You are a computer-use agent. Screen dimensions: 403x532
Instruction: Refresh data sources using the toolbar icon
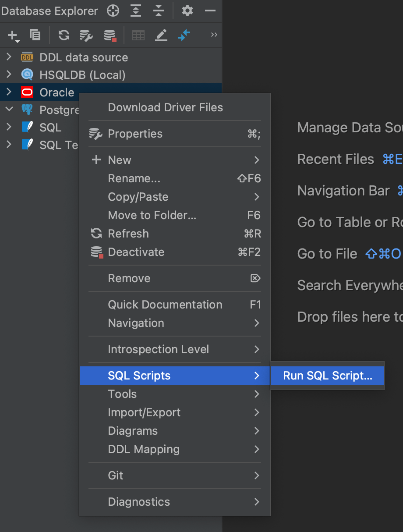pos(64,35)
